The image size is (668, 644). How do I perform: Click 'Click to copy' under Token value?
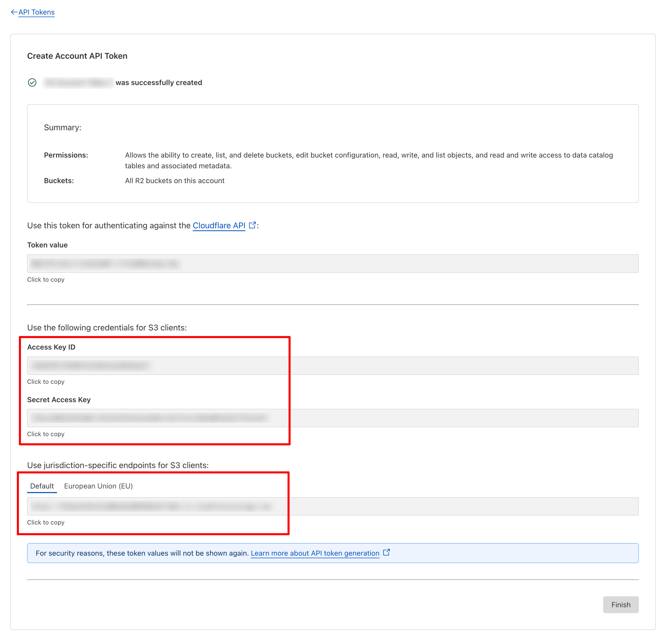(x=46, y=280)
